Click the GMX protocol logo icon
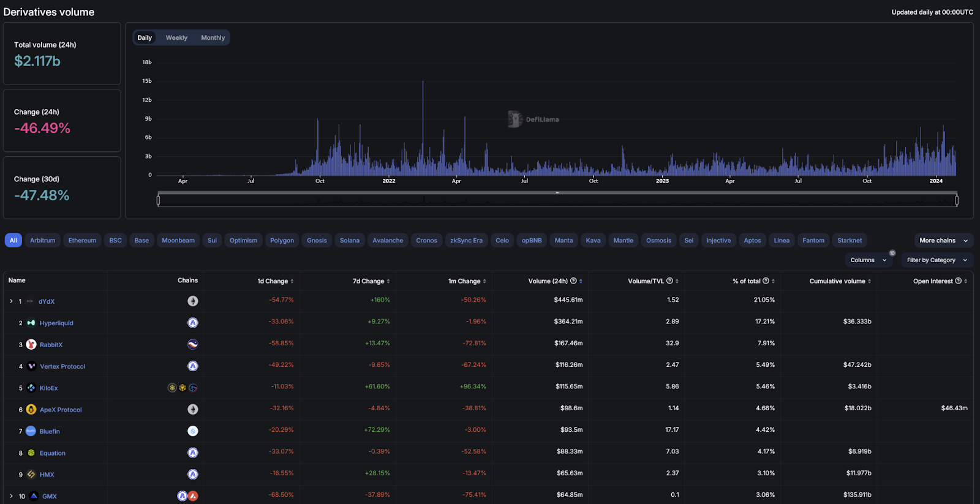Screen dimensions: 980x504 coord(34,496)
